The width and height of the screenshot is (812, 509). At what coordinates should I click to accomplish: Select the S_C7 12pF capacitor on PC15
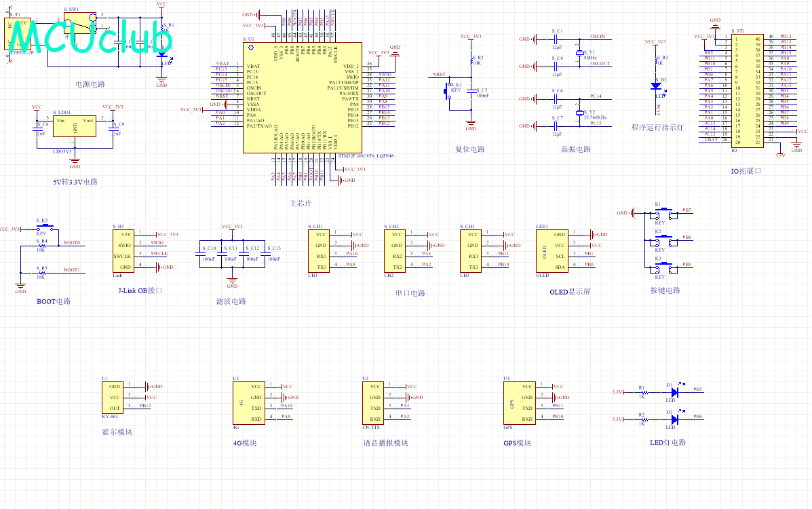pos(555,126)
